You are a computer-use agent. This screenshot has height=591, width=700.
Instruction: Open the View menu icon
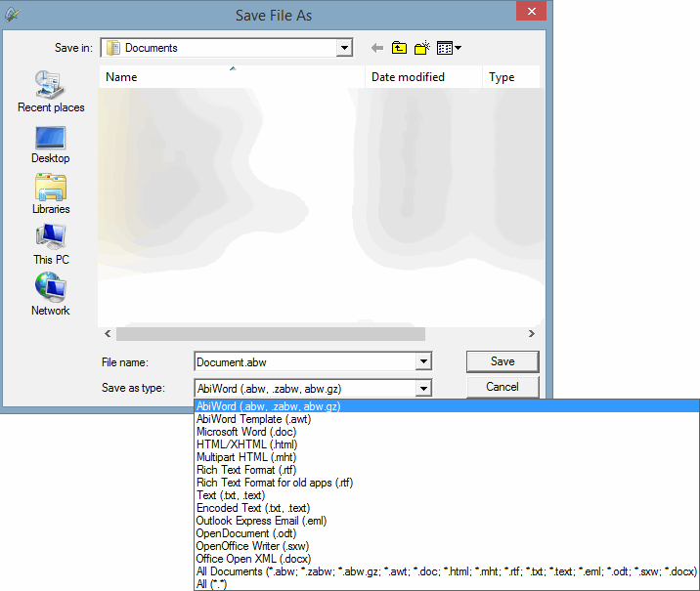(x=445, y=48)
